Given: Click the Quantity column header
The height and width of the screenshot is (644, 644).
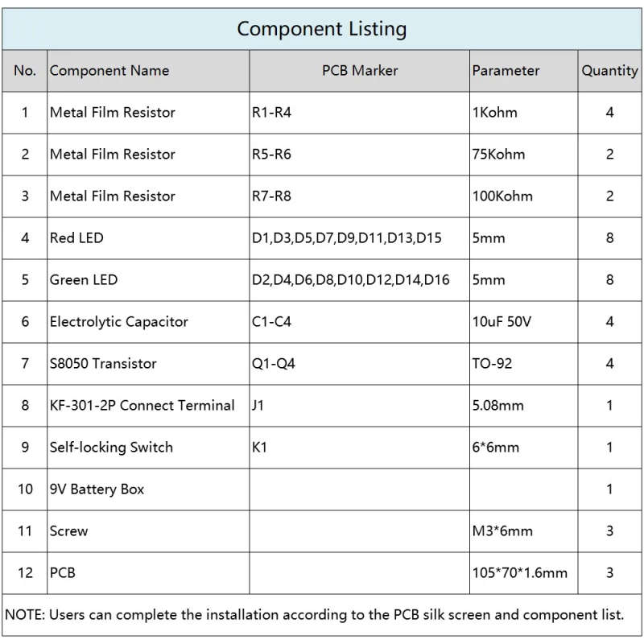Looking at the screenshot, I should pyautogui.click(x=609, y=71).
